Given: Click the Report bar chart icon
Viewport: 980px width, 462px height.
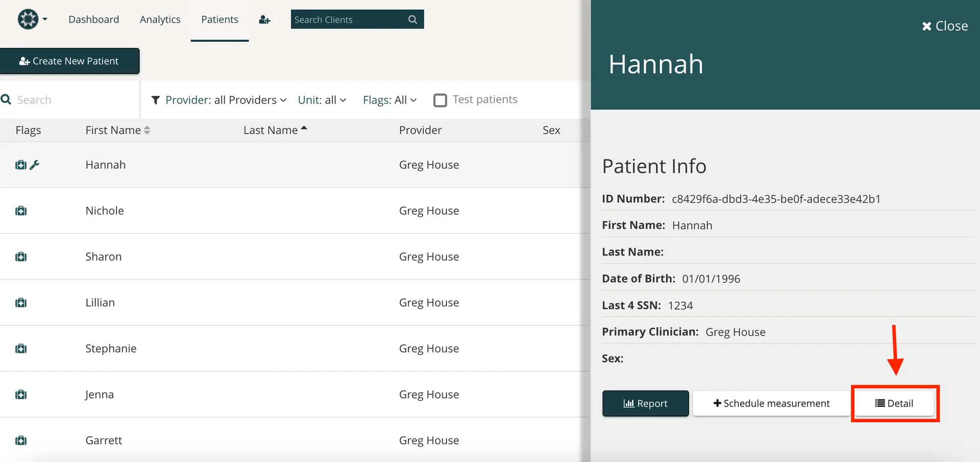Looking at the screenshot, I should point(629,403).
